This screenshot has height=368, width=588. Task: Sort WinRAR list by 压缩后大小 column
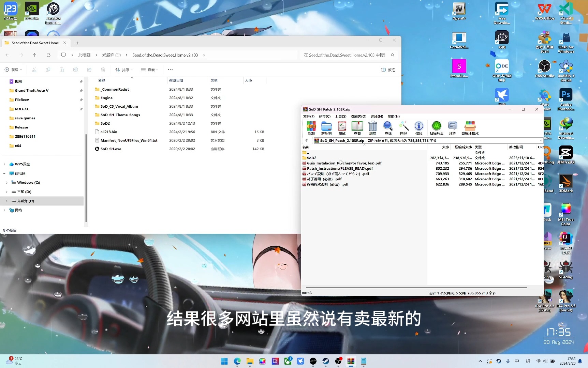tap(462, 147)
